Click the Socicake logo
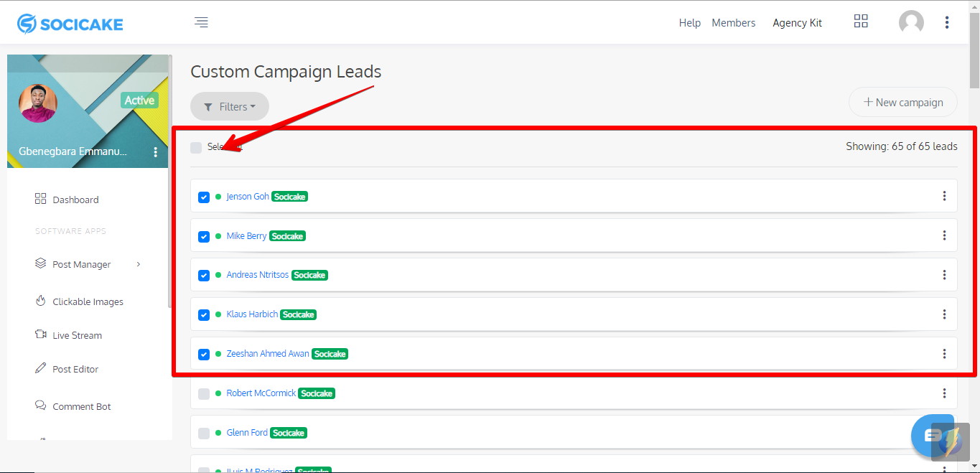 [x=70, y=24]
